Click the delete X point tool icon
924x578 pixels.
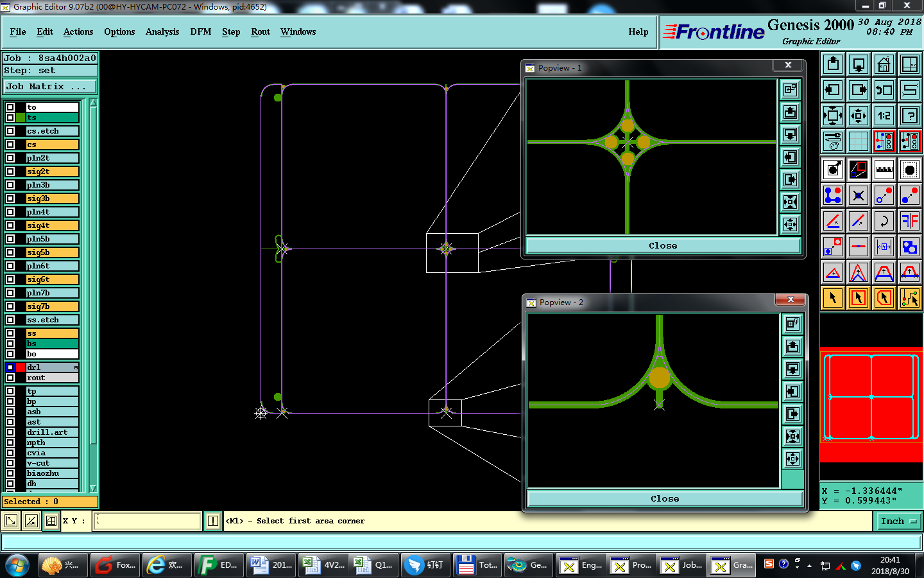click(859, 195)
